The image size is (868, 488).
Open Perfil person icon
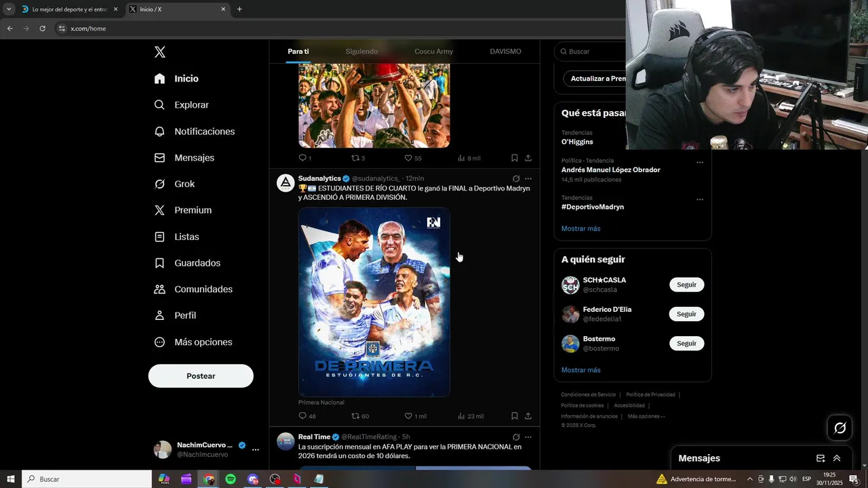159,315
